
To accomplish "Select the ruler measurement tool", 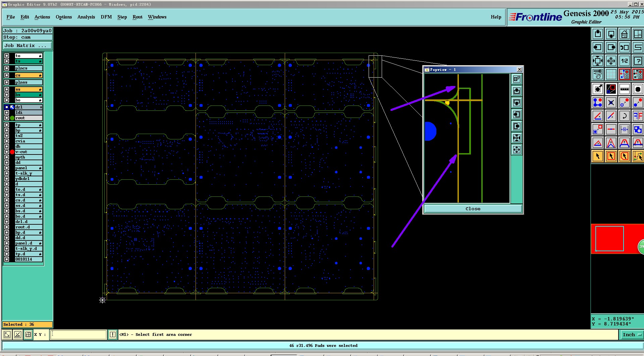I will click(624, 89).
